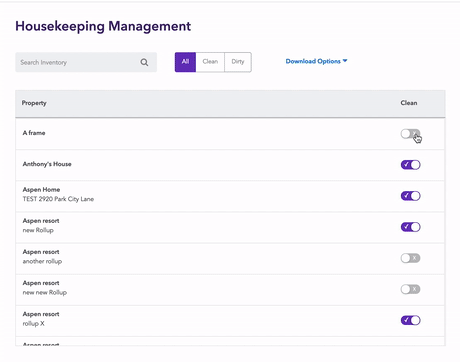Image resolution: width=460 pixels, height=362 pixels.
Task: Switch to the Clean filter tab
Action: (x=210, y=62)
